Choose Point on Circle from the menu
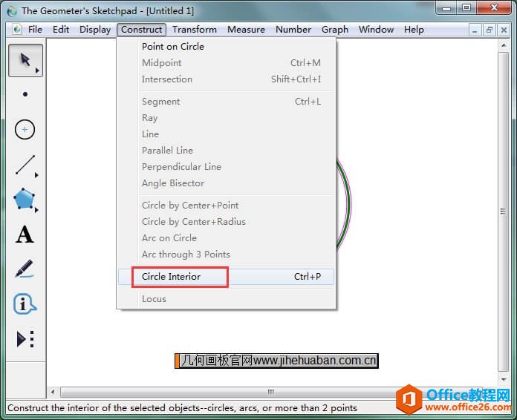 (x=226, y=47)
